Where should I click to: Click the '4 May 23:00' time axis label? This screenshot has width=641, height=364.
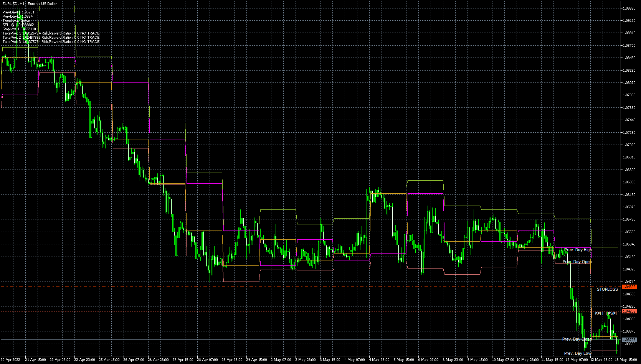[x=379, y=360]
